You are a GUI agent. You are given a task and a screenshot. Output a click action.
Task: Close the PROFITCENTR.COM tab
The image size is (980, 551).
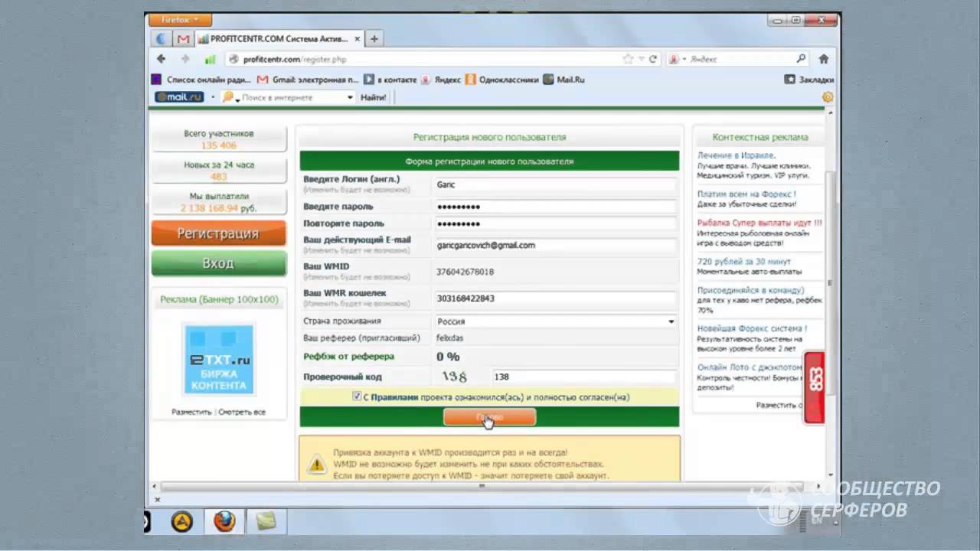coord(356,38)
